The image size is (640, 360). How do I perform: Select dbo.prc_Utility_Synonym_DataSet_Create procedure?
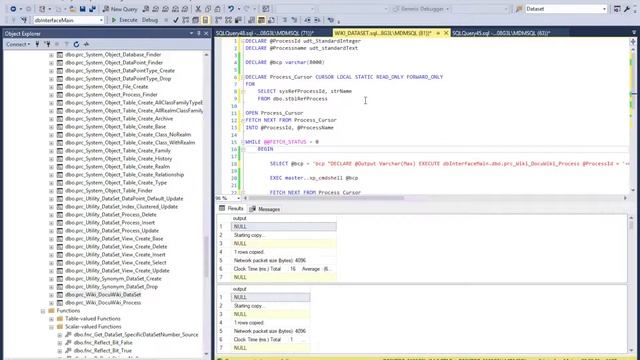113,279
